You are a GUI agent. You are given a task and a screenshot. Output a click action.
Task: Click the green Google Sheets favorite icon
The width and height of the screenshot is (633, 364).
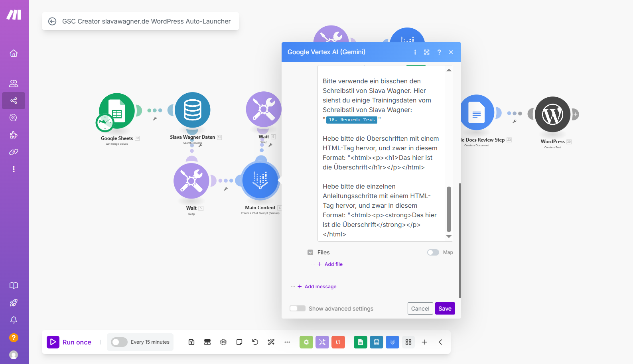pyautogui.click(x=361, y=342)
